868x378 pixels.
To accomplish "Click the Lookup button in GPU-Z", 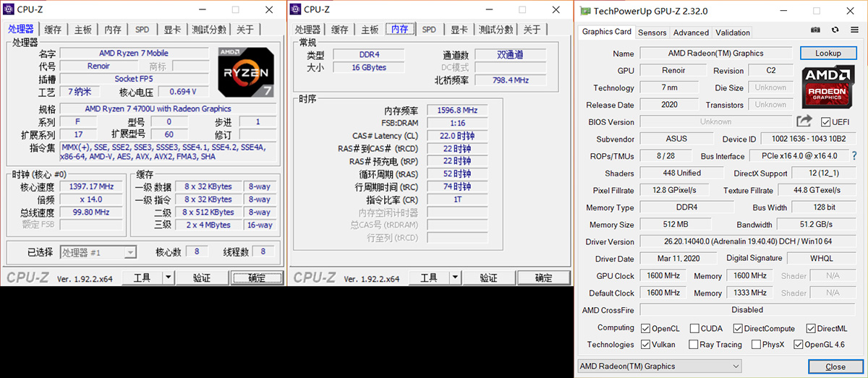I will [x=827, y=53].
